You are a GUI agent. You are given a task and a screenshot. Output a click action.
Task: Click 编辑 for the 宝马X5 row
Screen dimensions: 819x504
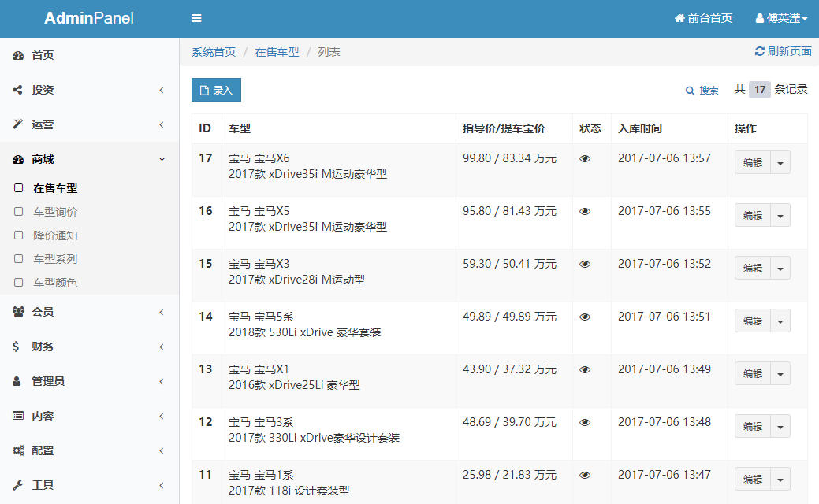click(753, 216)
